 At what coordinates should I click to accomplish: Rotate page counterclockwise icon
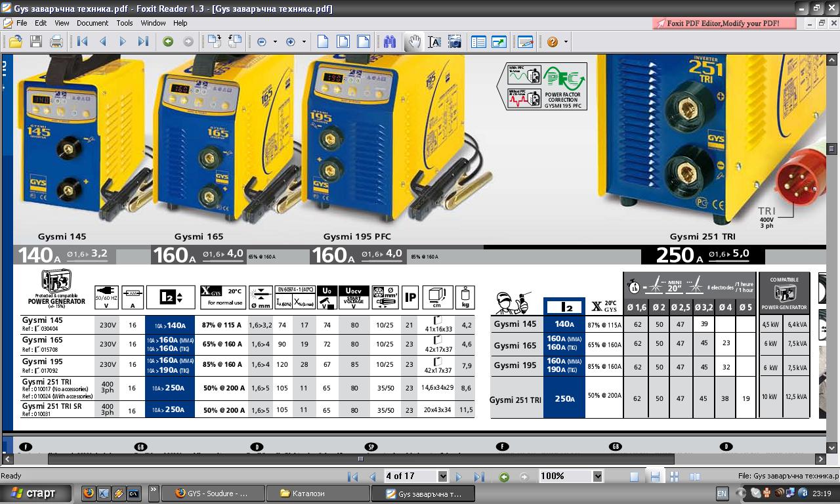click(x=235, y=42)
